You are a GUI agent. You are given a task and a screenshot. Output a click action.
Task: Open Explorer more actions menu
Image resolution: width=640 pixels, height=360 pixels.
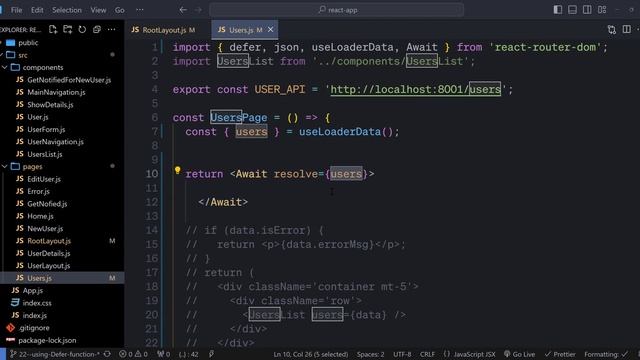111,29
